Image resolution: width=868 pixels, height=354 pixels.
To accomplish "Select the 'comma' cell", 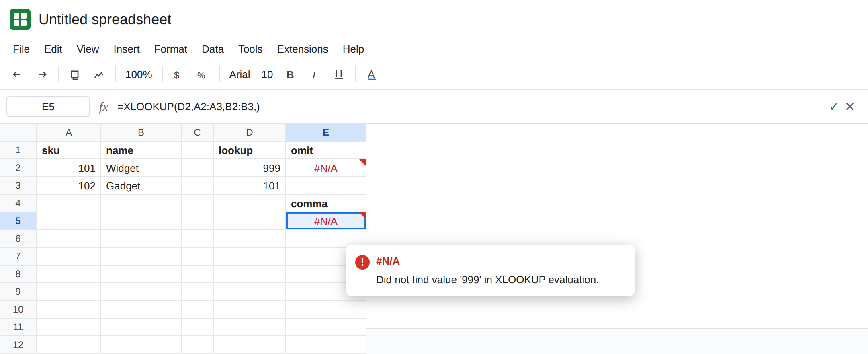I will [x=326, y=203].
